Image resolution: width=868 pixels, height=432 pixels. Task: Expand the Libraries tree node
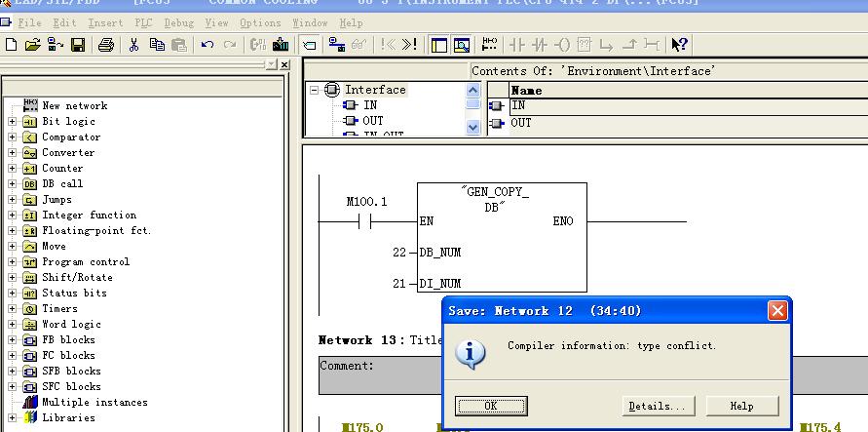(x=13, y=417)
